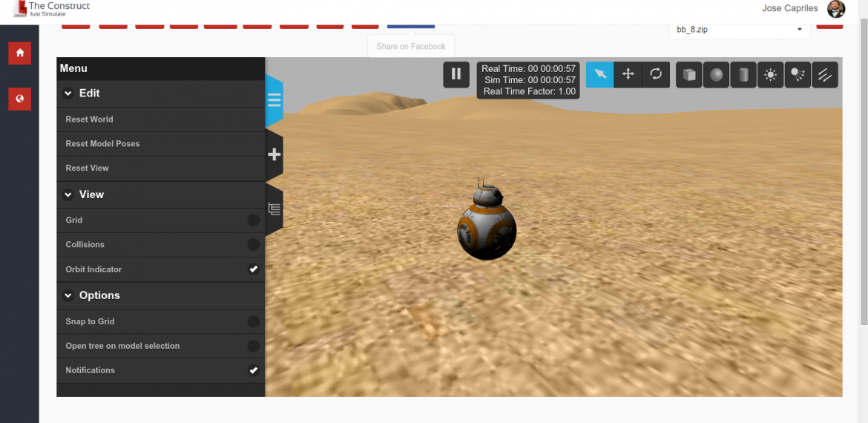The height and width of the screenshot is (423, 868).
Task: Click the red home icon in sidebar
Action: (20, 53)
